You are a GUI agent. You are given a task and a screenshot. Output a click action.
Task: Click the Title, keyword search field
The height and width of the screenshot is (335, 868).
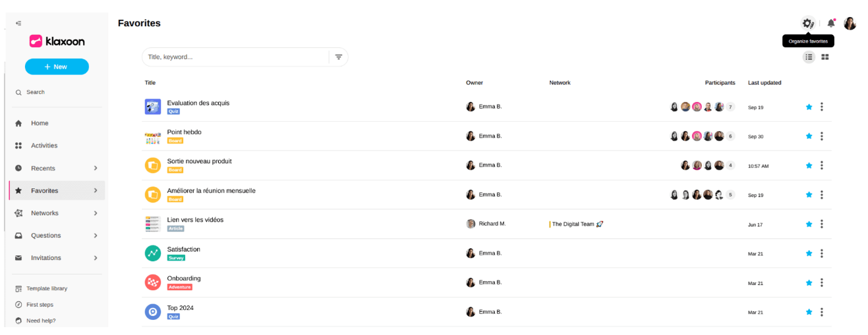(x=234, y=57)
